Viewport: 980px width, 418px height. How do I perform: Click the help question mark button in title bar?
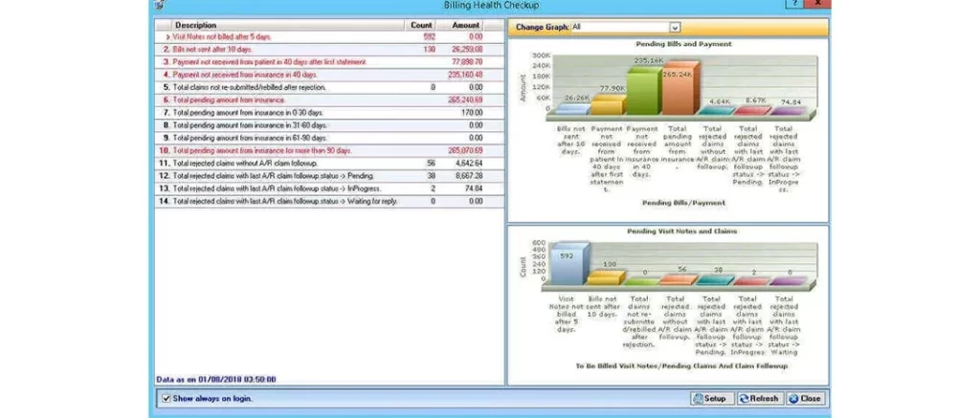tap(793, 3)
